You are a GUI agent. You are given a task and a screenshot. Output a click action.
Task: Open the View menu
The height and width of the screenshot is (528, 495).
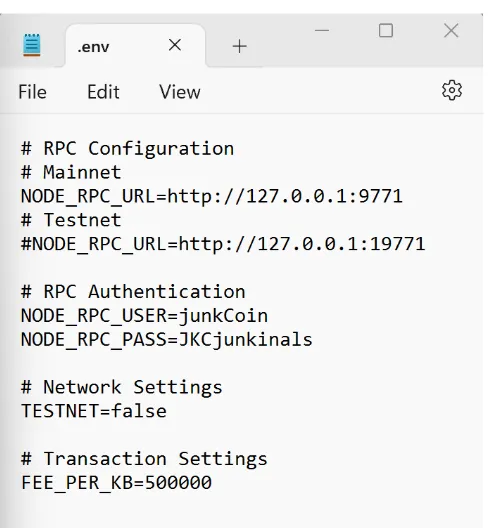pos(180,92)
